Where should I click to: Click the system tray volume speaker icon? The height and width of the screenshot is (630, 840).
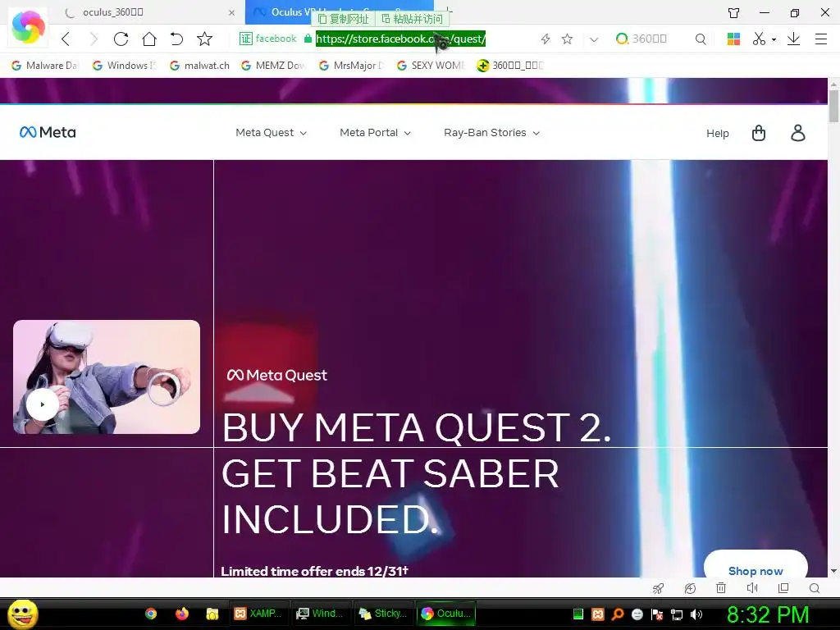(696, 614)
